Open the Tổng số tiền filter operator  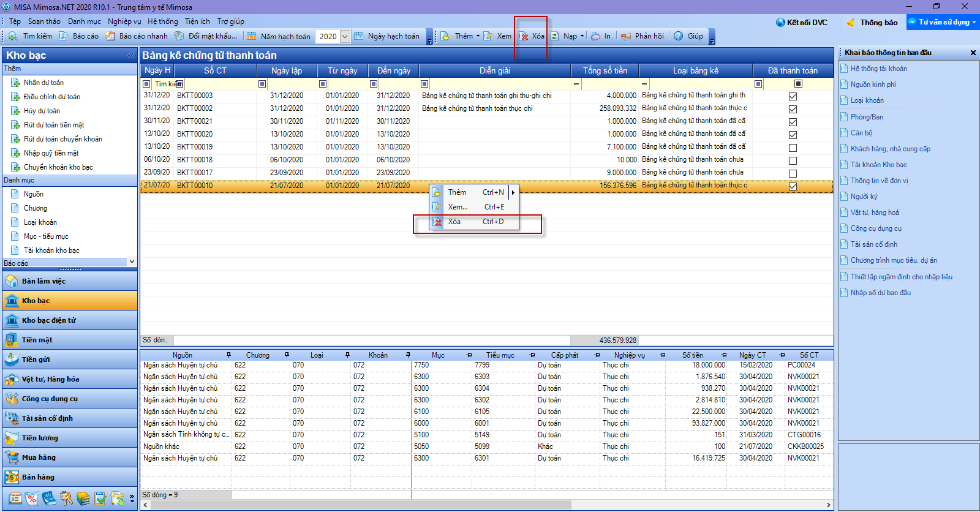pyautogui.click(x=576, y=84)
